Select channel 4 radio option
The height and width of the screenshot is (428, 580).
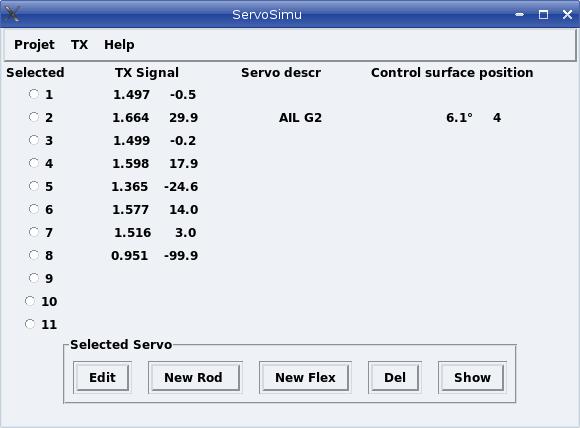(34, 163)
